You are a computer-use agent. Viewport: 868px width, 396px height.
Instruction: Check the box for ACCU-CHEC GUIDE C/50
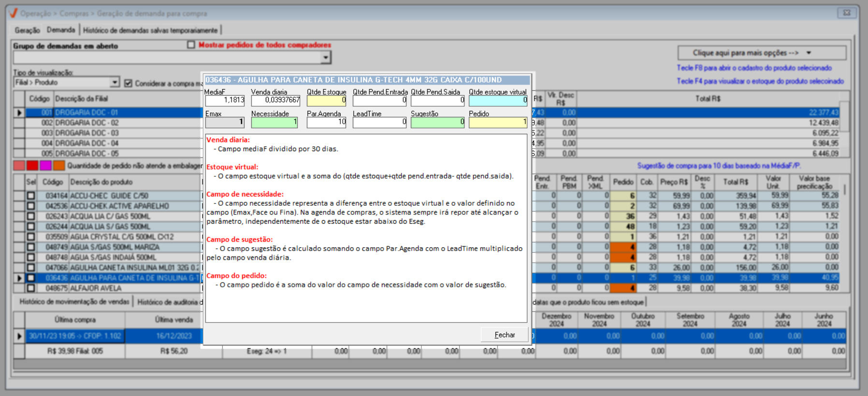[31, 196]
